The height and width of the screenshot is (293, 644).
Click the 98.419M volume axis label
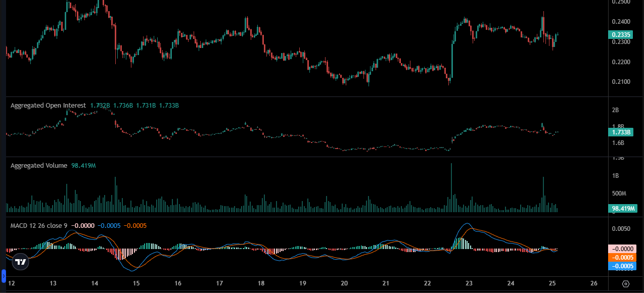[x=622, y=208]
